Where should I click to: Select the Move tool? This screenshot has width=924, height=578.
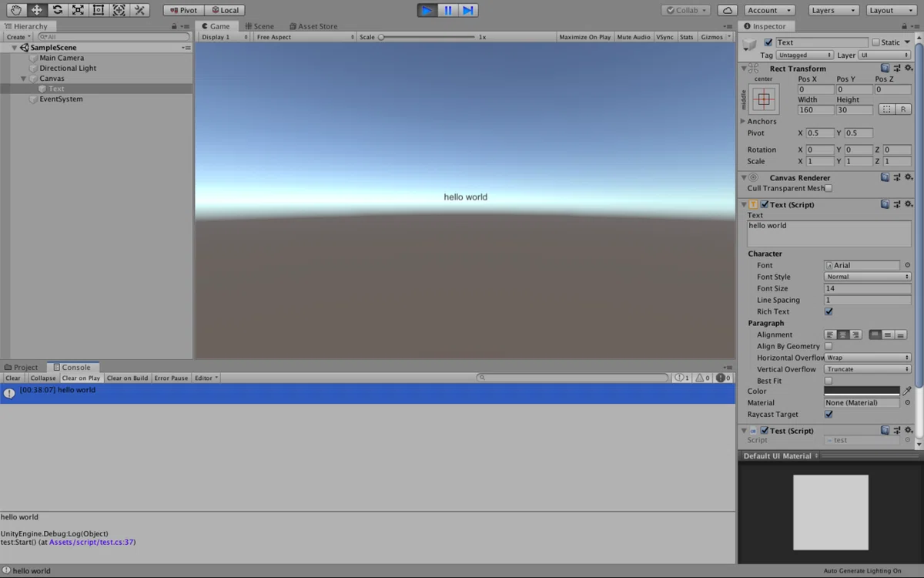click(x=36, y=10)
